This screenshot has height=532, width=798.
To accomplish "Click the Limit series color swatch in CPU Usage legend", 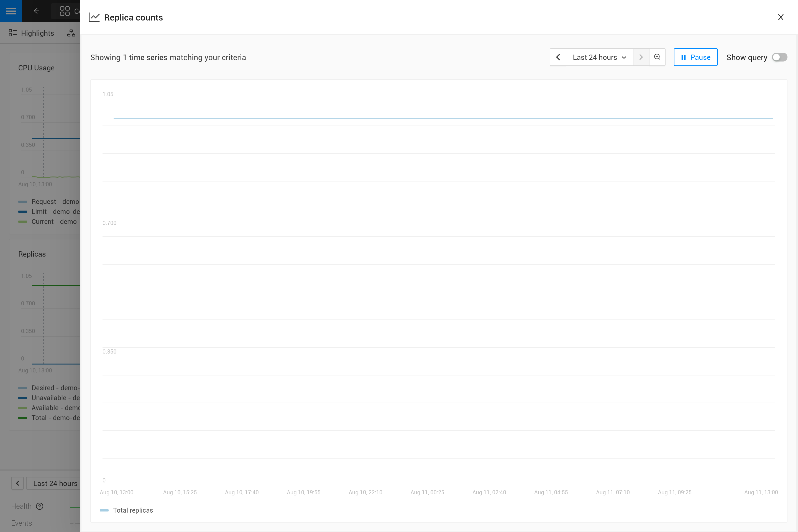I will coord(22,211).
